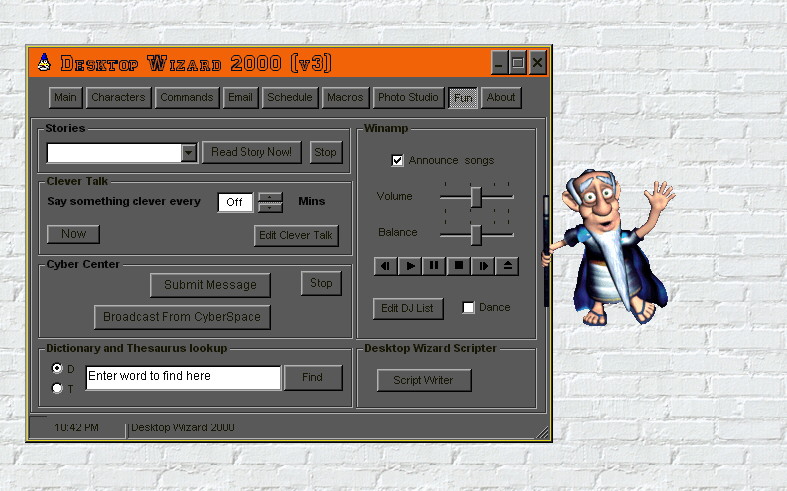This screenshot has width=787, height=491.
Task: Click the Off minutes value field
Action: tap(235, 202)
